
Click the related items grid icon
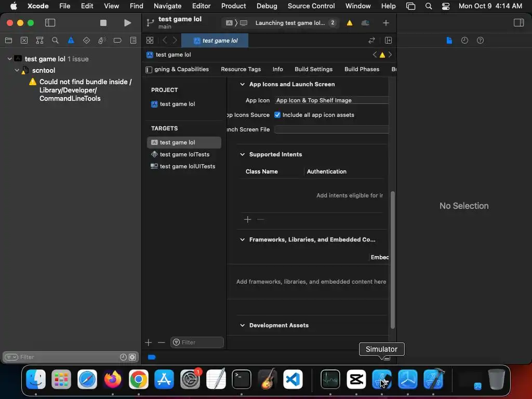[150, 41]
